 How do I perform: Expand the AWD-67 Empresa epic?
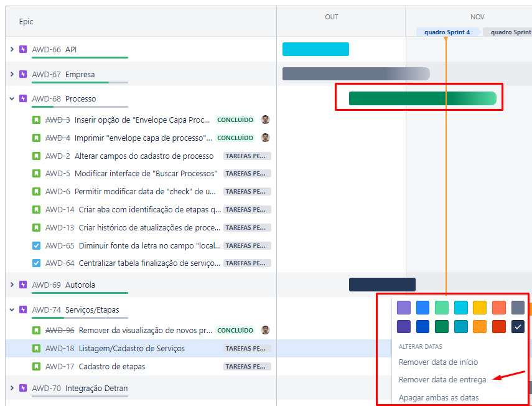12,74
